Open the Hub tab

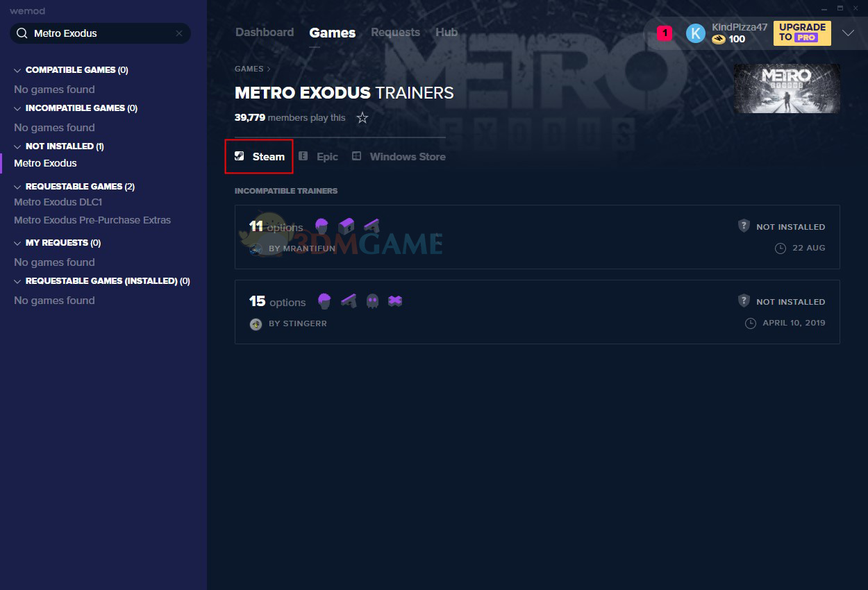point(446,33)
